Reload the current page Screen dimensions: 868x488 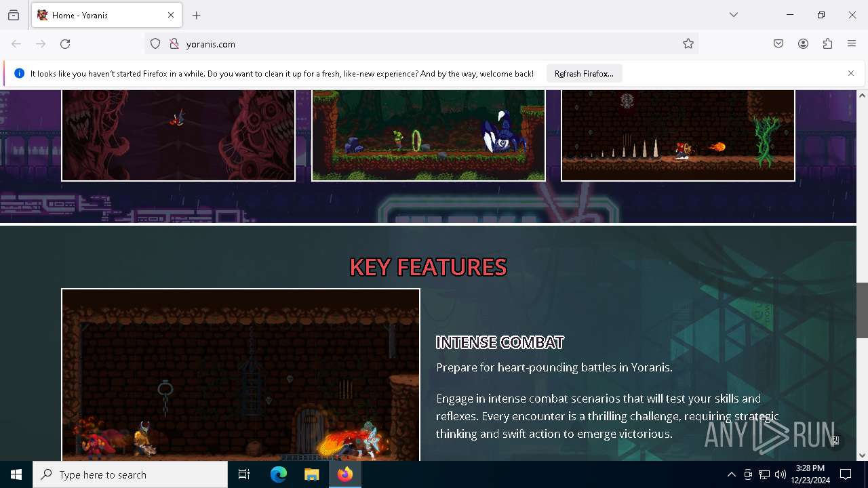tap(65, 44)
